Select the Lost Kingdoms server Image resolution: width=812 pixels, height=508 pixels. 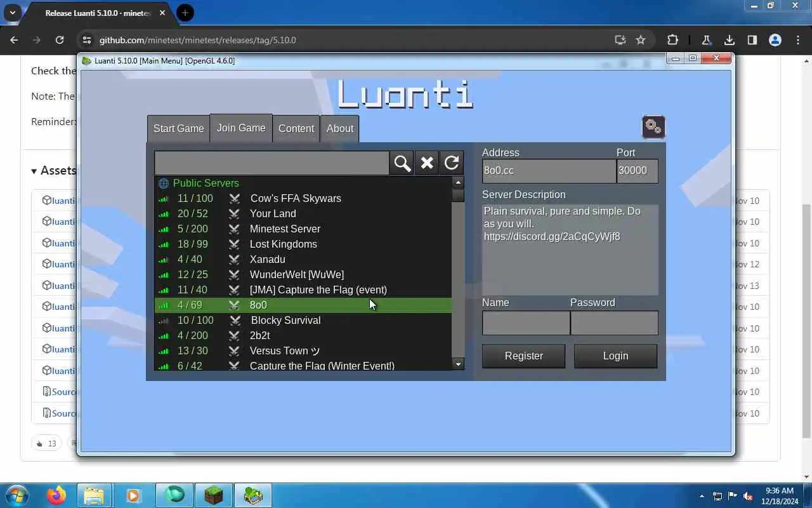[x=303, y=244]
